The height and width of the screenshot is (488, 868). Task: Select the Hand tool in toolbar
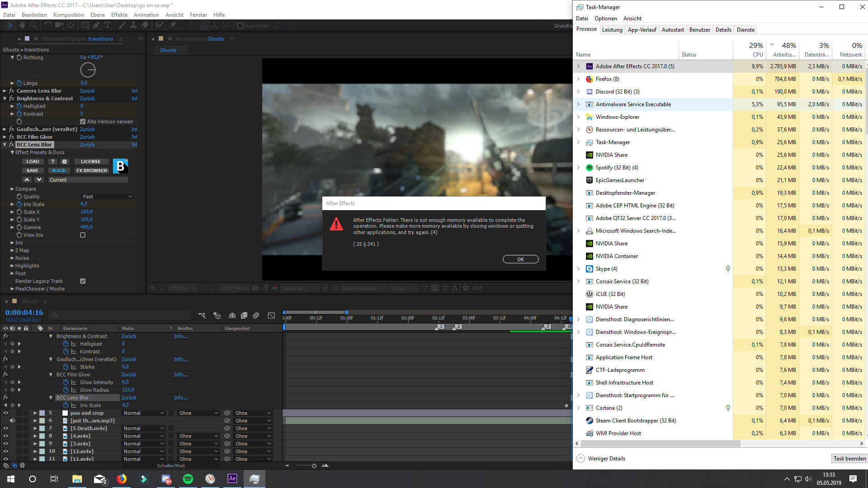[22, 26]
